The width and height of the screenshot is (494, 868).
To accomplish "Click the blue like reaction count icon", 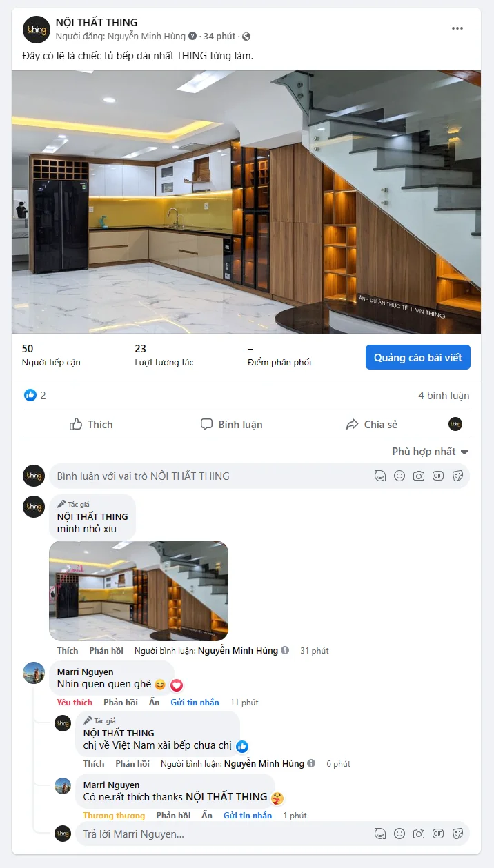I will (x=30, y=395).
